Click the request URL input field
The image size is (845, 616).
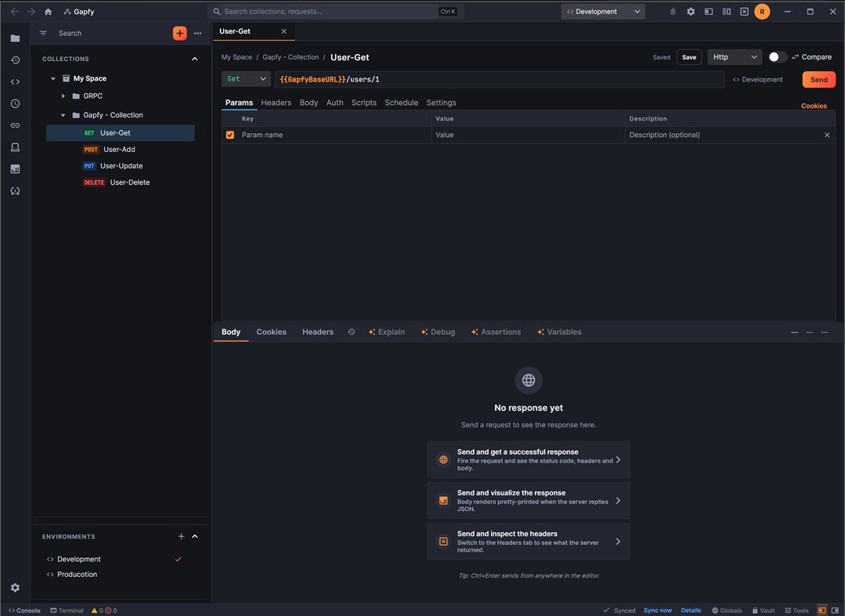tap(500, 79)
